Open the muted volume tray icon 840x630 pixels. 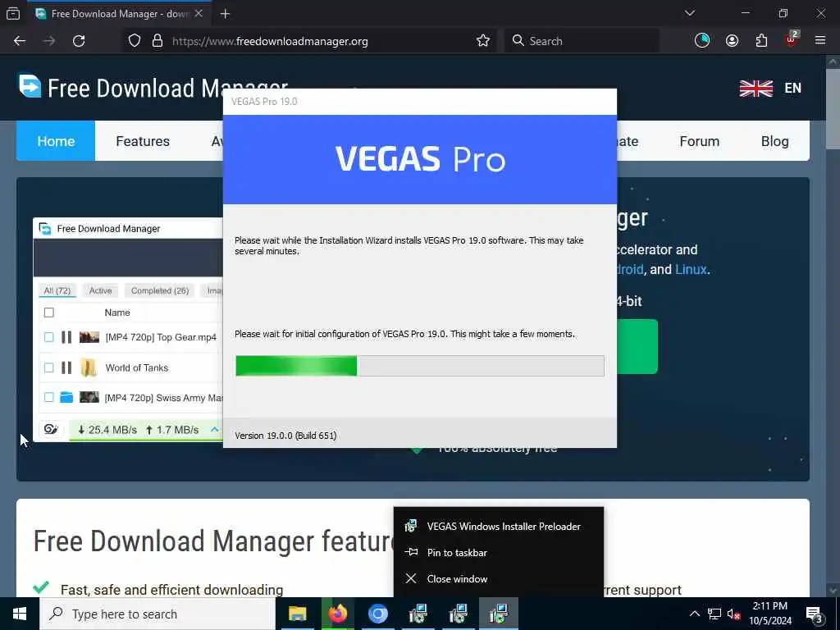coord(733,614)
